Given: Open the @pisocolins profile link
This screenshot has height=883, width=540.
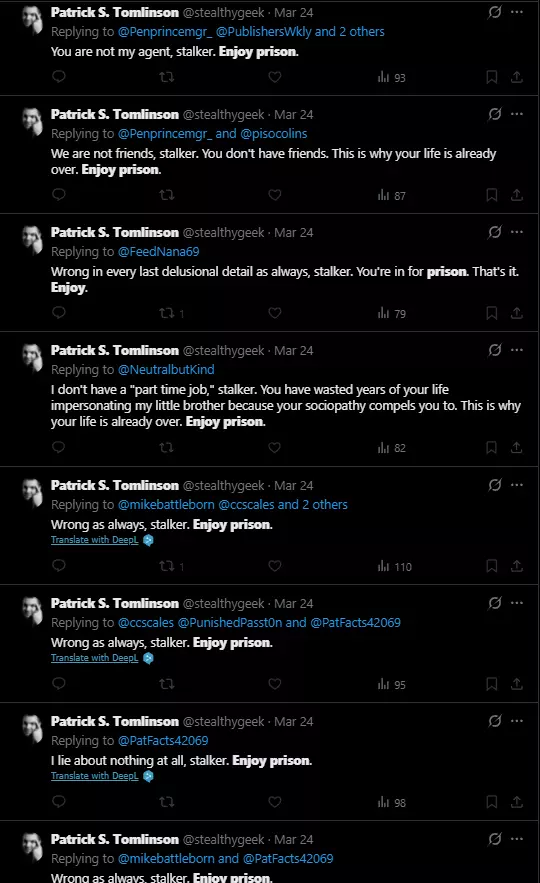Looking at the screenshot, I should pyautogui.click(x=274, y=133).
